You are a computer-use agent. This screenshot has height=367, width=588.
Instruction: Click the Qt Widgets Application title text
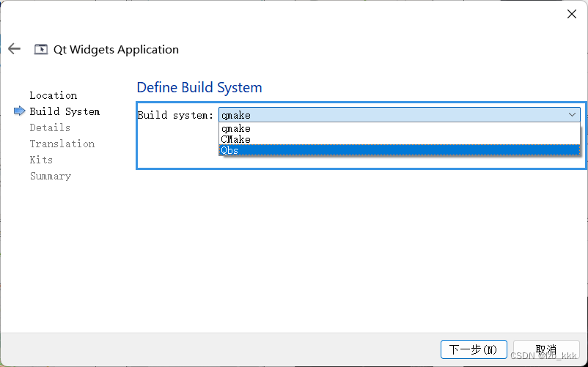tap(117, 49)
